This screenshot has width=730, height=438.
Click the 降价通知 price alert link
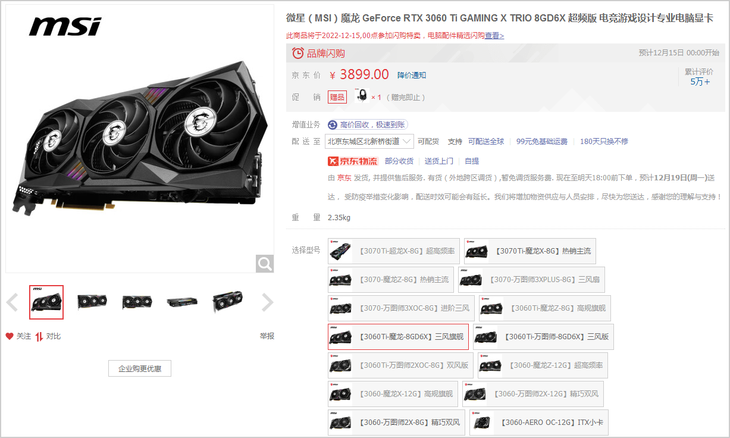[x=412, y=75]
